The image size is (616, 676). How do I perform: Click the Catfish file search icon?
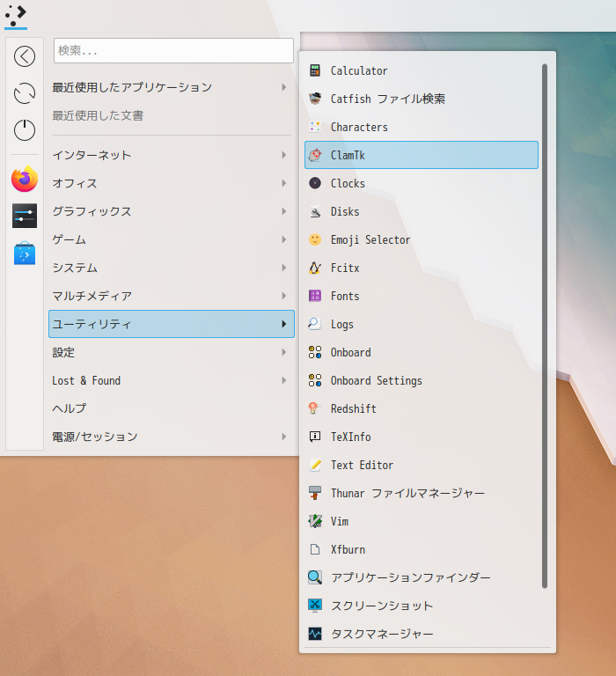[315, 99]
